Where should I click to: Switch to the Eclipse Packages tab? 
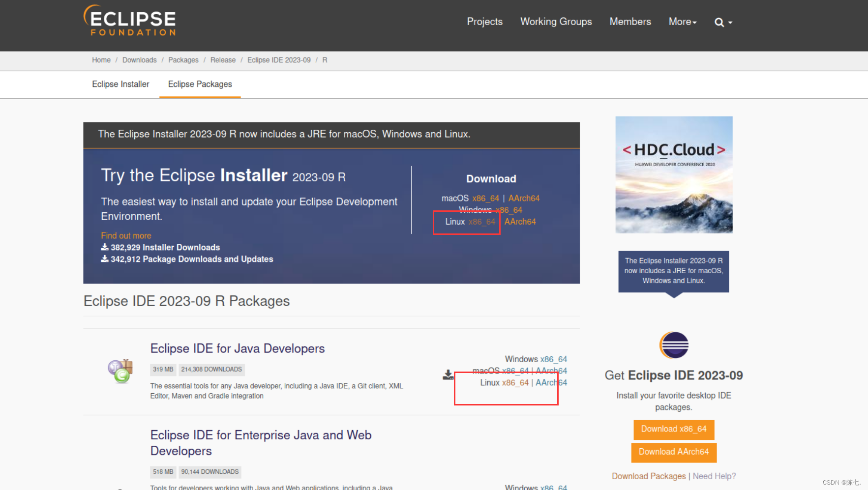click(200, 84)
